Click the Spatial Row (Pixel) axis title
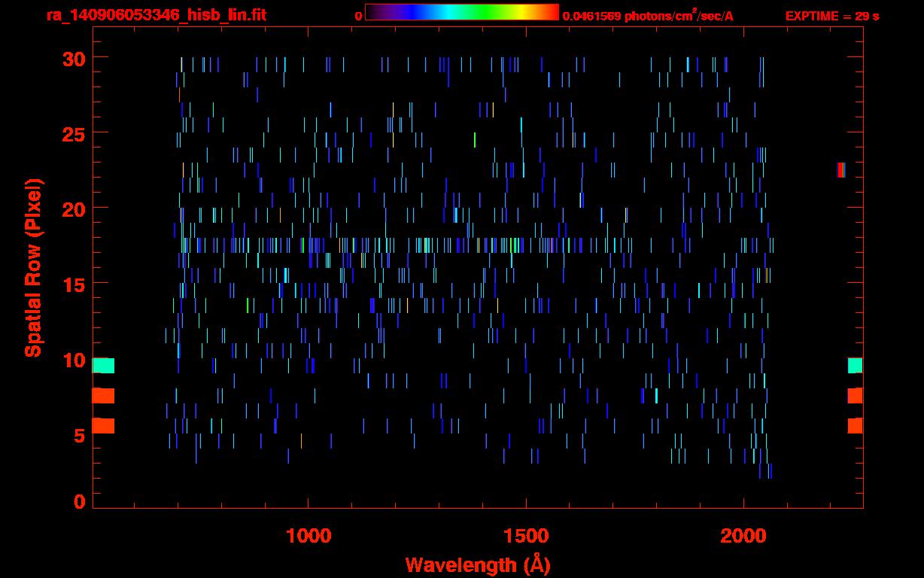Image resolution: width=924 pixels, height=578 pixels. (32, 268)
